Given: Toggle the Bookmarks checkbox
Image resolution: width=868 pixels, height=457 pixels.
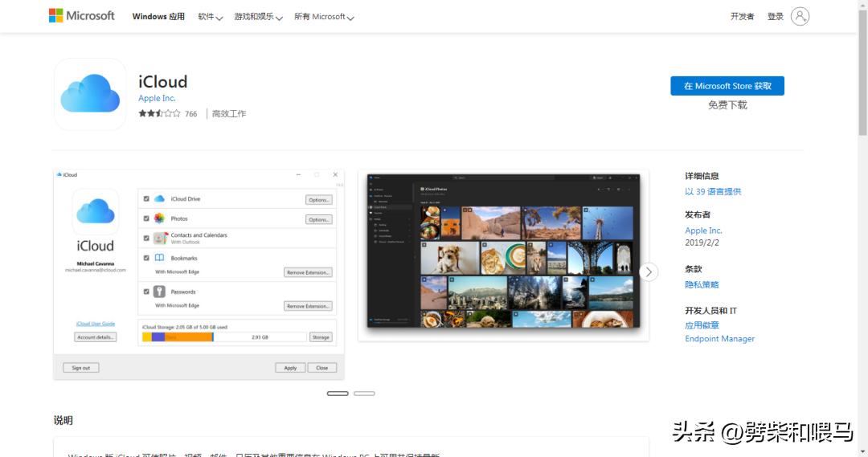Looking at the screenshot, I should (x=146, y=258).
